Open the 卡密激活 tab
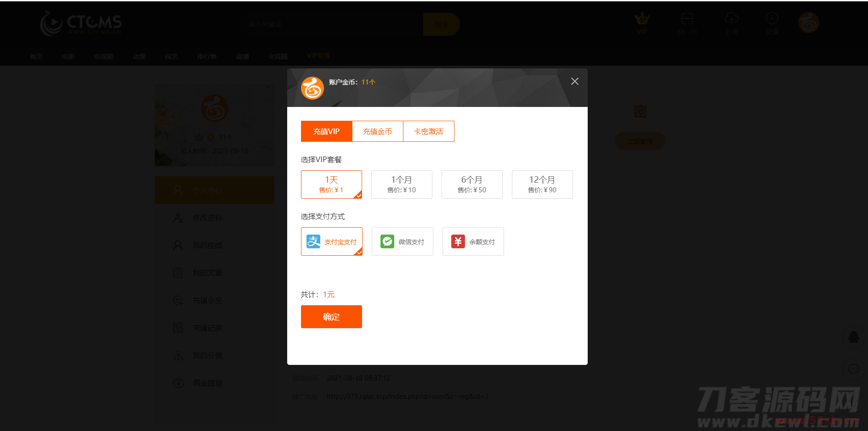Viewport: 868px width, 431px height. coord(428,132)
